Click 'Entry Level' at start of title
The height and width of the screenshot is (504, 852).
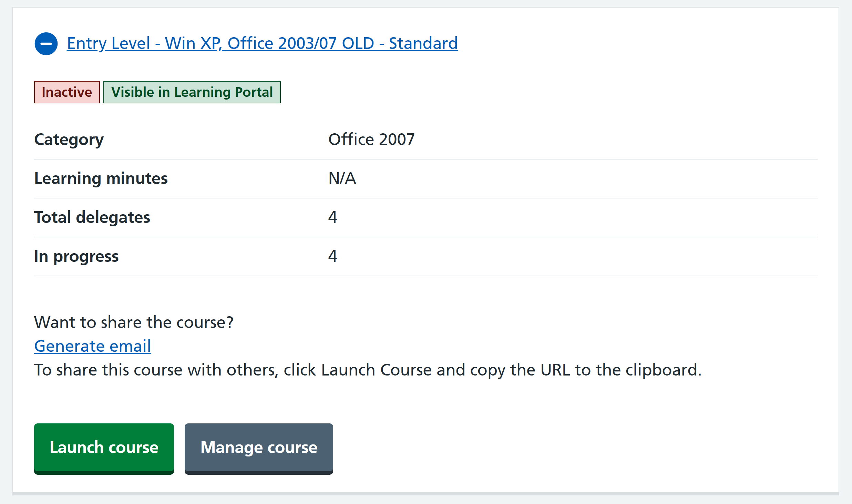108,43
